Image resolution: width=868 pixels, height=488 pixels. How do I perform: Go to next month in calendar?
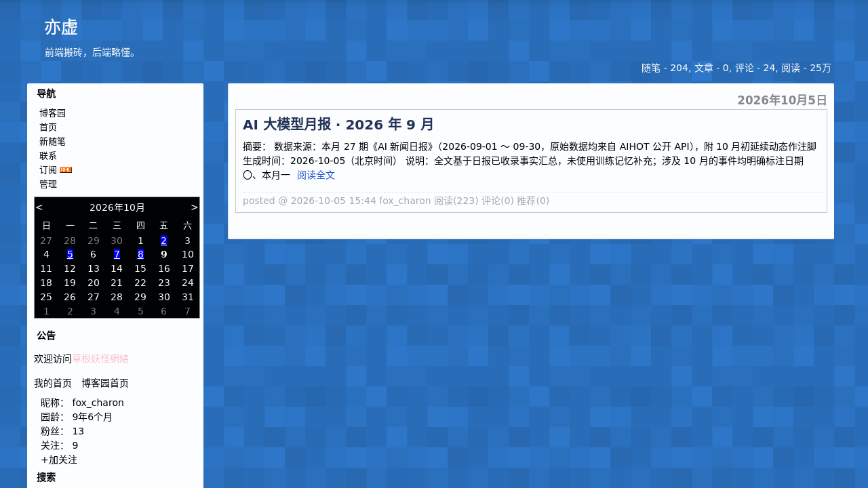coord(195,207)
